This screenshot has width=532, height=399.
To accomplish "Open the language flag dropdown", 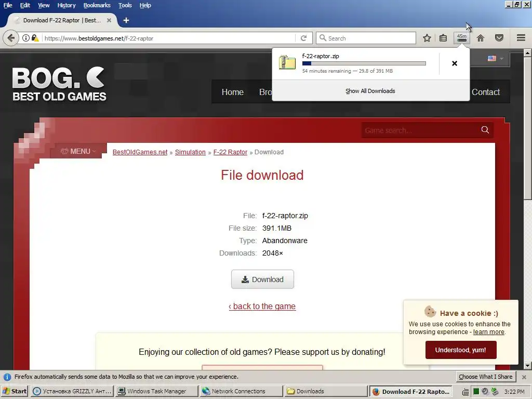I will pos(495,58).
